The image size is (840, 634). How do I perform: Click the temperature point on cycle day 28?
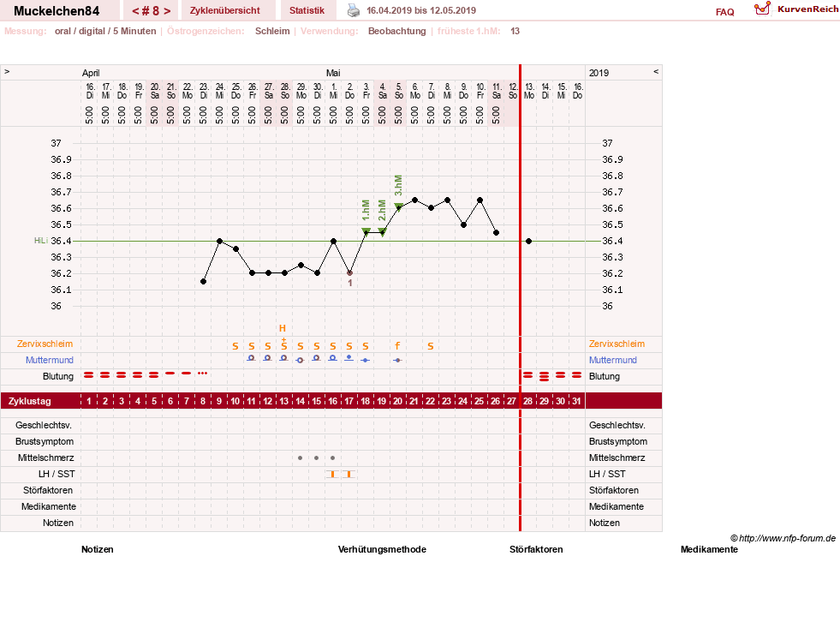click(x=529, y=241)
